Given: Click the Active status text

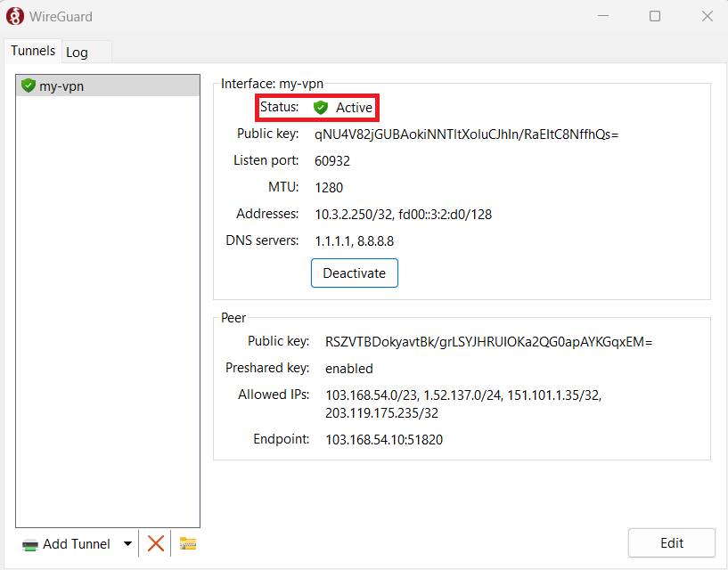Looking at the screenshot, I should [x=354, y=108].
